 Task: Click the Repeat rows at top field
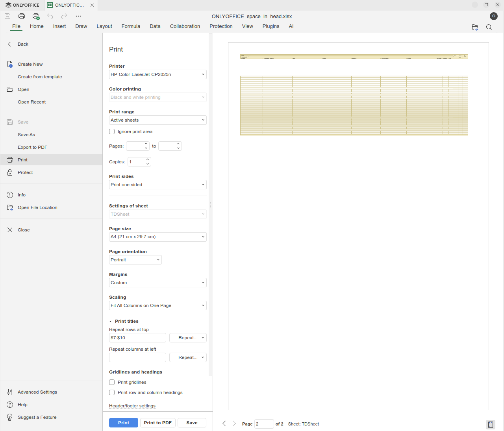pos(137,338)
